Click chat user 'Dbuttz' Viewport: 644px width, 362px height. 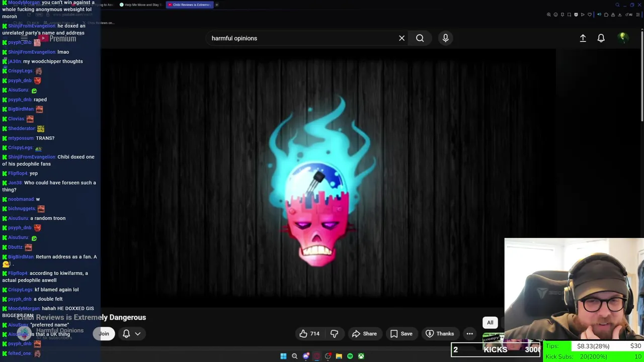[15, 247]
